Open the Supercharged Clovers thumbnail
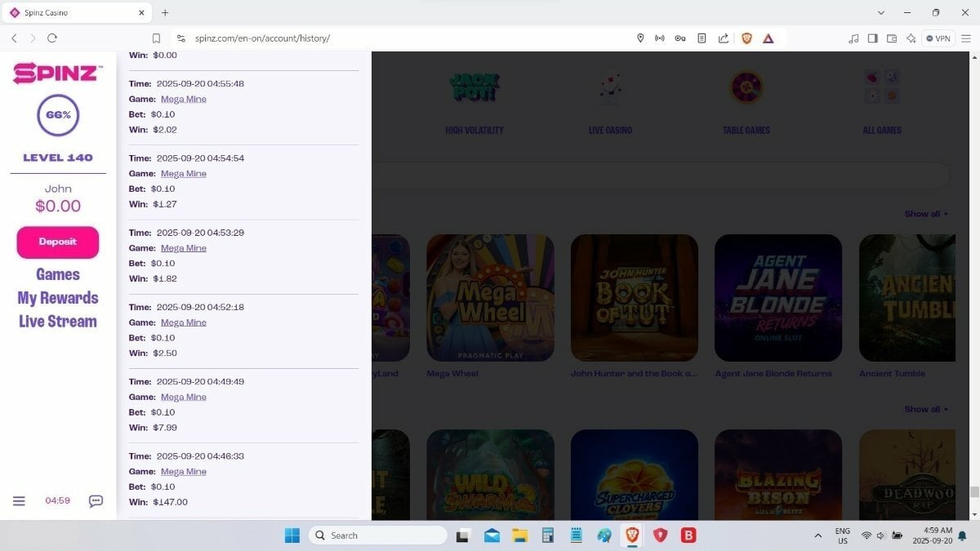The image size is (980, 551). (635, 475)
